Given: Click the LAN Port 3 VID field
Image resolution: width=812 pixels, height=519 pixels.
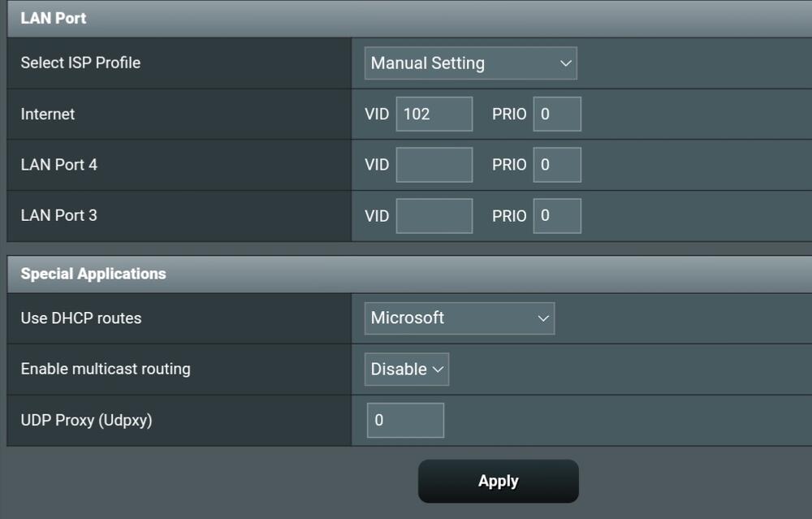Looking at the screenshot, I should (434, 216).
